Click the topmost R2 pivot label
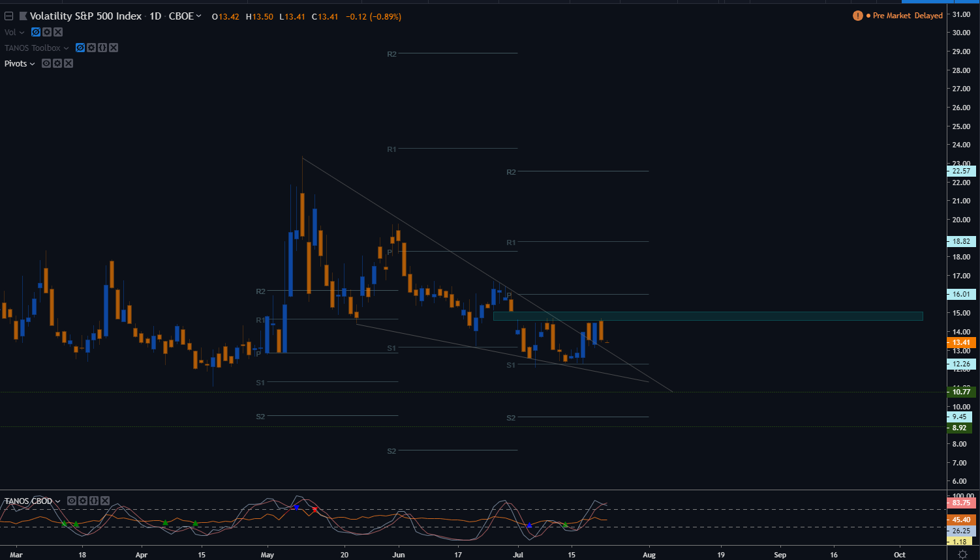Viewport: 980px width, 560px height. point(391,54)
